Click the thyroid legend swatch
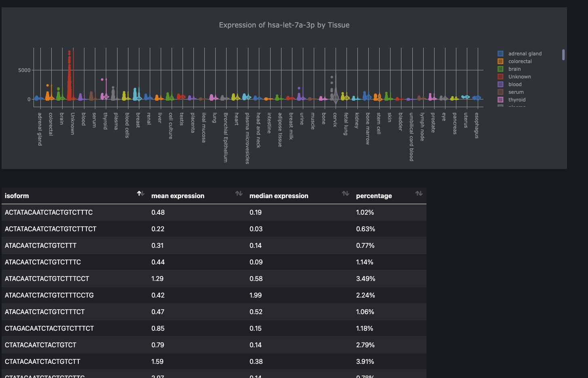Viewport: 588px width, 378px height. (x=500, y=99)
